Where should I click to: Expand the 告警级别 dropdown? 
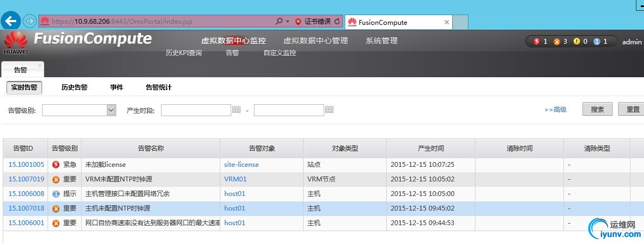(111, 110)
